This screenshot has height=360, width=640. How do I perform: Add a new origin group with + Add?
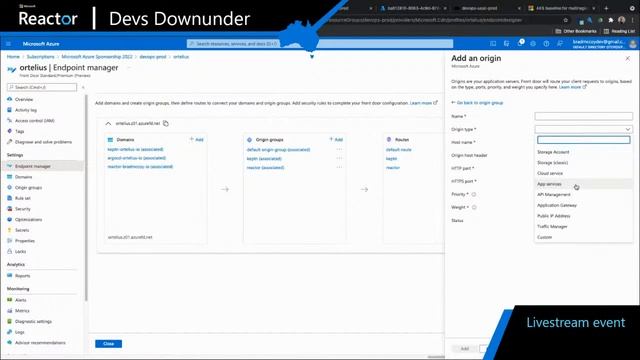[336, 140]
